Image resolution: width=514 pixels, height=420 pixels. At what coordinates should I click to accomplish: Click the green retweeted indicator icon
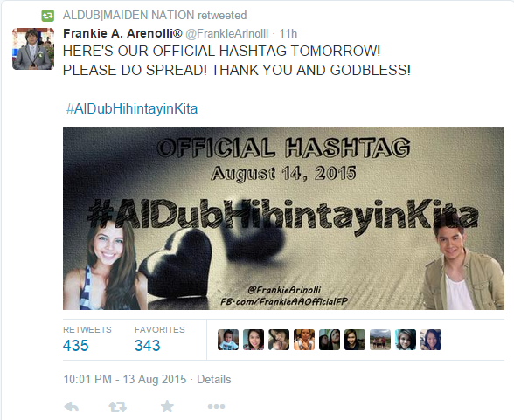coord(47,16)
